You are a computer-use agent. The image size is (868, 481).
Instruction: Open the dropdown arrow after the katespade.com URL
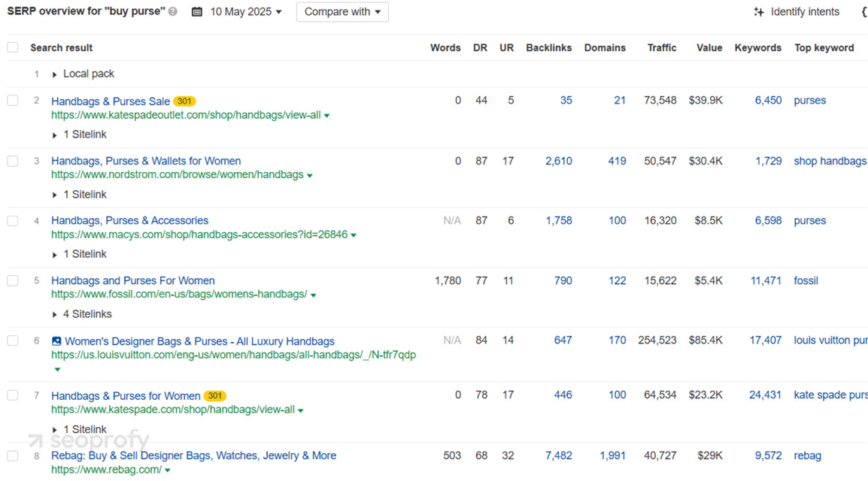click(x=301, y=410)
